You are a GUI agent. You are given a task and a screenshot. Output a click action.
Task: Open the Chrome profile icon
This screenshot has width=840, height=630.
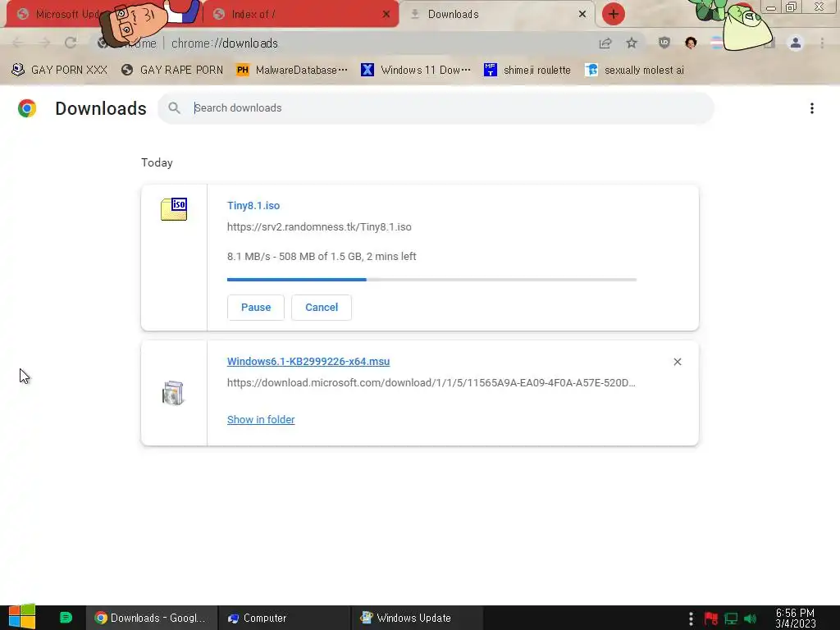796,43
